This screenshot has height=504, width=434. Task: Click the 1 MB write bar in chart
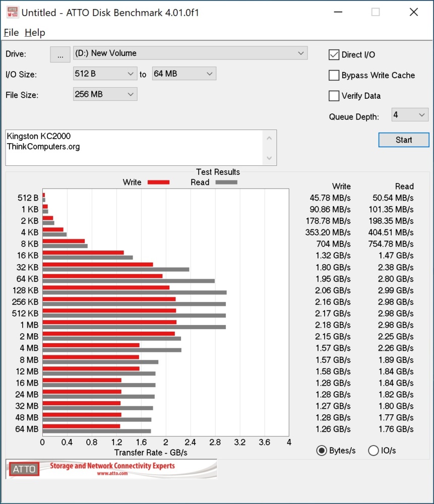tap(109, 322)
